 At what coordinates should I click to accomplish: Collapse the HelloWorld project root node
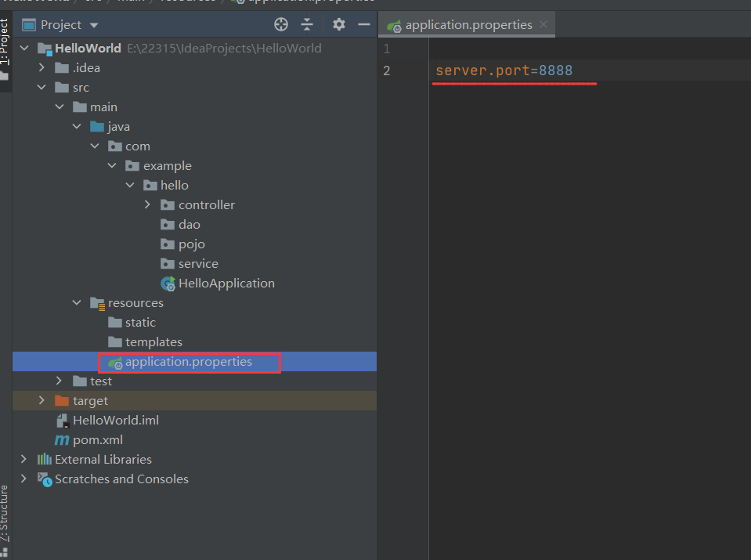24,48
